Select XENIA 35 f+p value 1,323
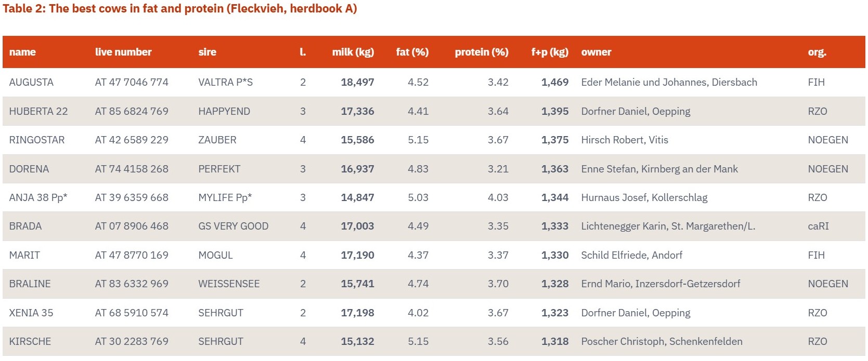This screenshot has height=361, width=868. [x=555, y=313]
